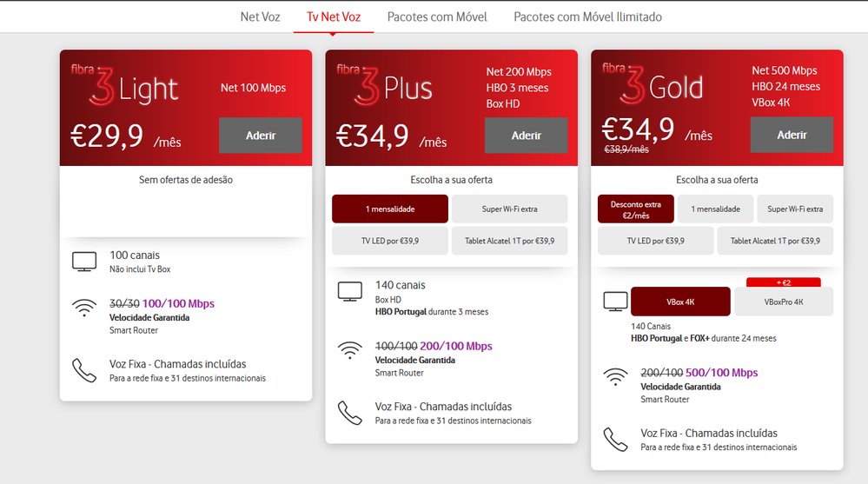Viewport: 868px width, 484px height.
Task: Select the VBoxPro 4K option
Action: tap(783, 302)
